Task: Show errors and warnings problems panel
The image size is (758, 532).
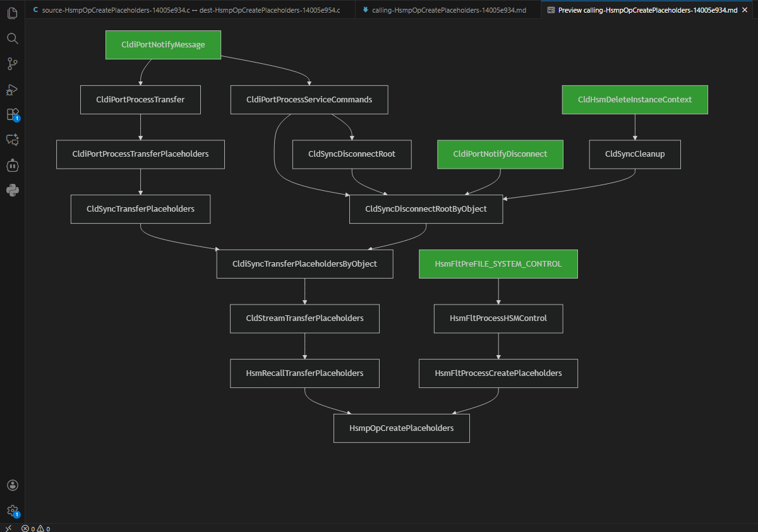Action: pyautogui.click(x=35, y=528)
